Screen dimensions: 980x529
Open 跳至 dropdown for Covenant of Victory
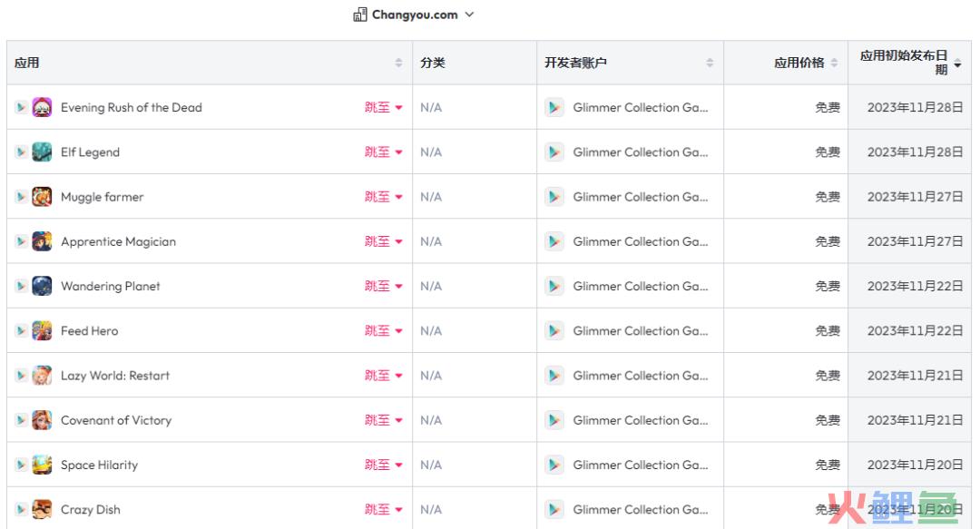tap(383, 420)
